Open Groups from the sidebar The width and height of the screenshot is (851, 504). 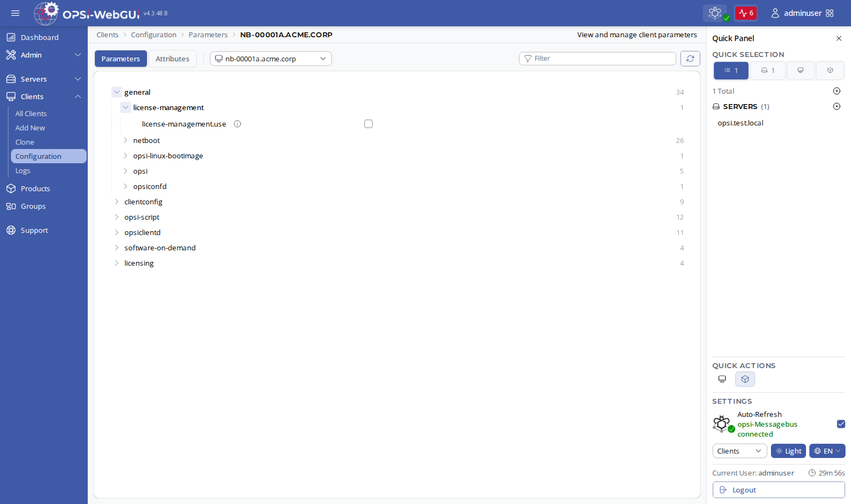[x=44, y=206]
